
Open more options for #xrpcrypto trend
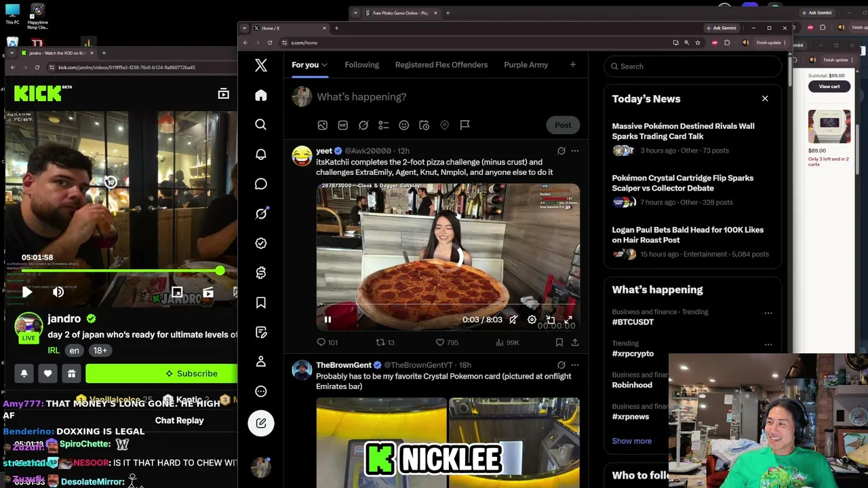(768, 344)
